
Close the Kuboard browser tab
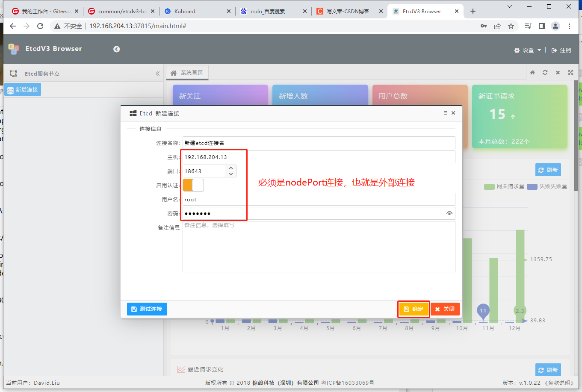tap(228, 11)
